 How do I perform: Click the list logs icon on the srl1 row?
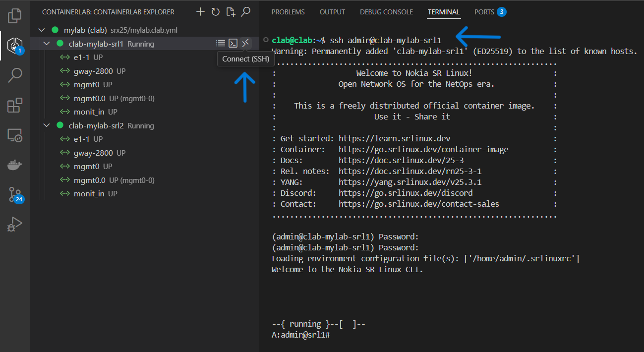point(221,44)
